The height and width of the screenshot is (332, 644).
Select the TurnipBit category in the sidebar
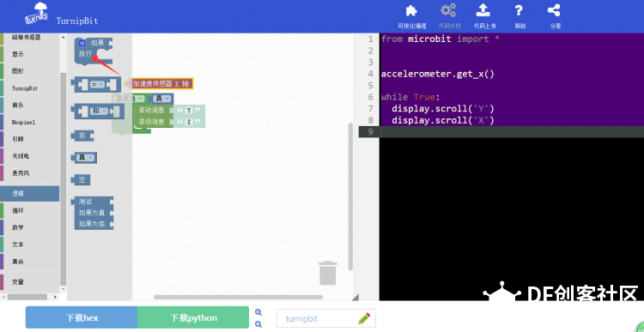pyautogui.click(x=29, y=88)
